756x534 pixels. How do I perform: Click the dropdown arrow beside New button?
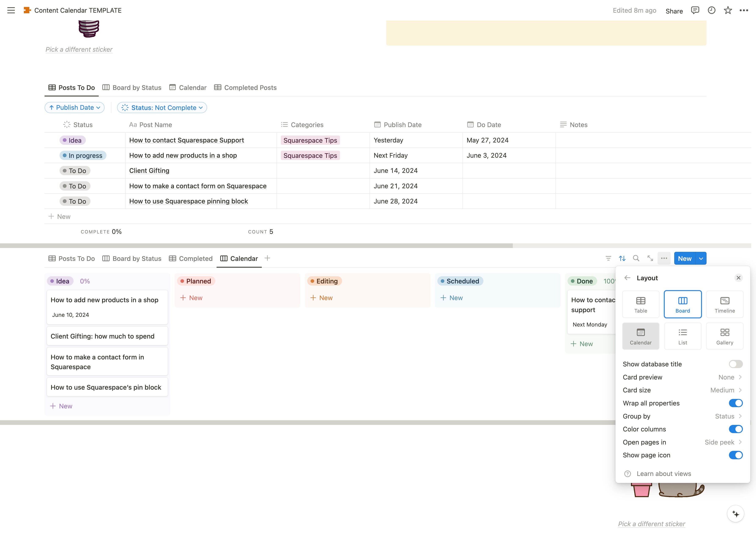coord(701,259)
